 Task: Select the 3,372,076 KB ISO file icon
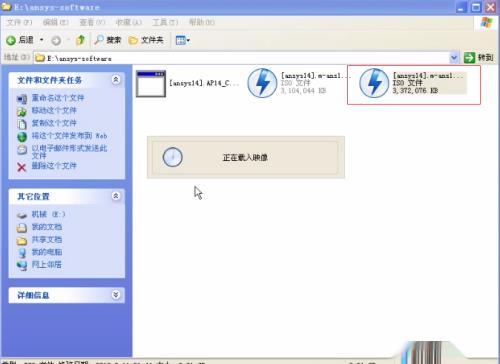coord(374,83)
